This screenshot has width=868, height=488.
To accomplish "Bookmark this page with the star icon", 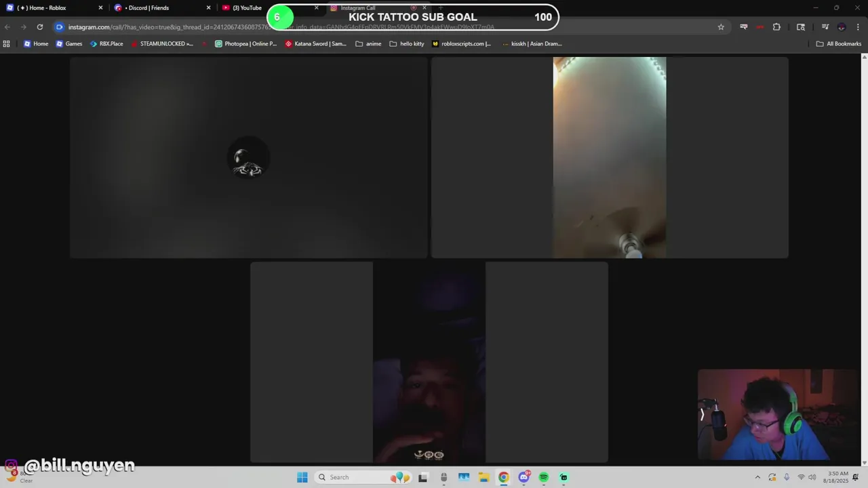I will [721, 27].
